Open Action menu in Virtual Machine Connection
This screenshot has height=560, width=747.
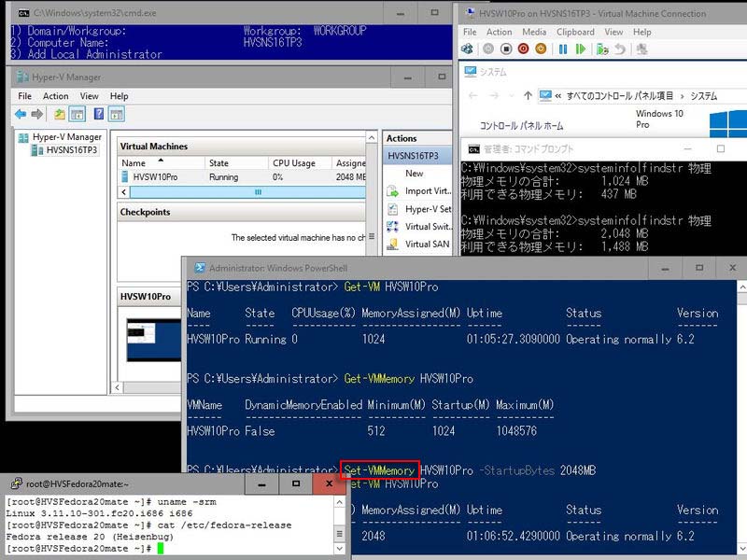pos(500,32)
